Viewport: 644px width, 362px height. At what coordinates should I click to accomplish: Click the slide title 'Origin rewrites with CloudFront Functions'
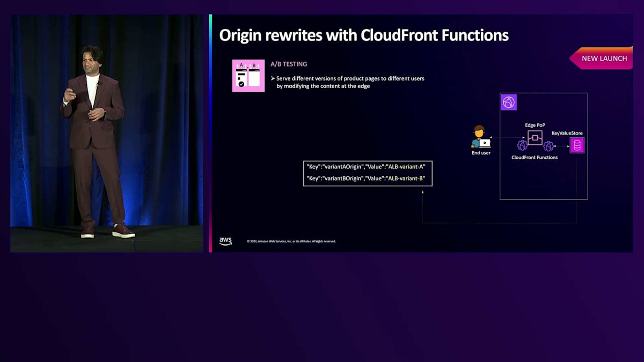click(364, 35)
